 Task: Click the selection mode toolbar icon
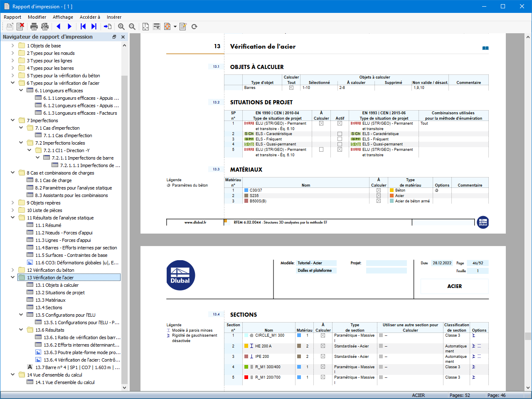coord(157,27)
